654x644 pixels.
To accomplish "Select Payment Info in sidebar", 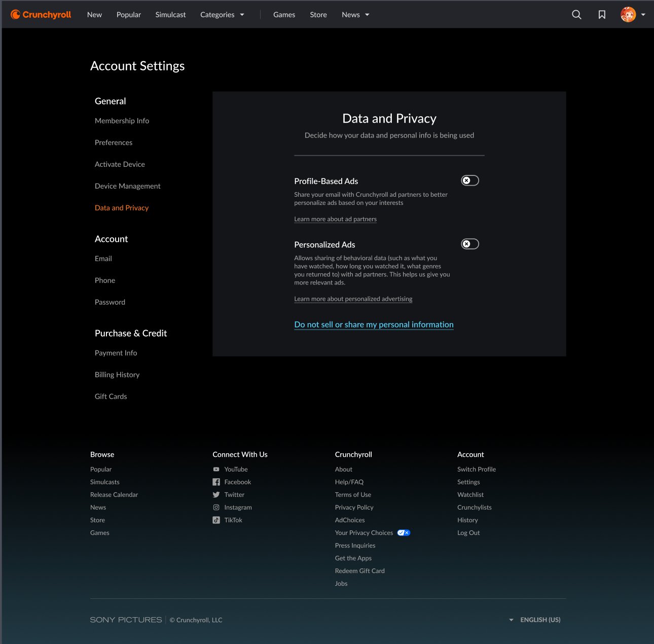I will pyautogui.click(x=116, y=353).
